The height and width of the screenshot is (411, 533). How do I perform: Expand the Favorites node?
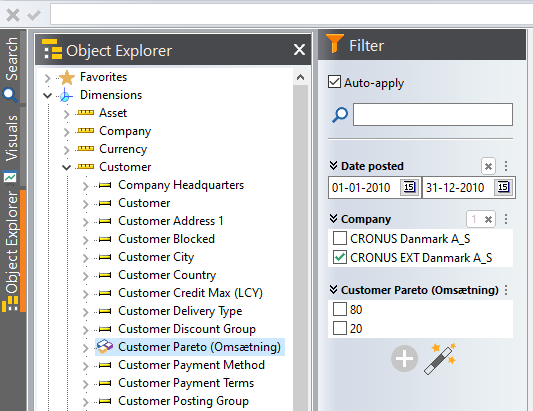pos(48,78)
